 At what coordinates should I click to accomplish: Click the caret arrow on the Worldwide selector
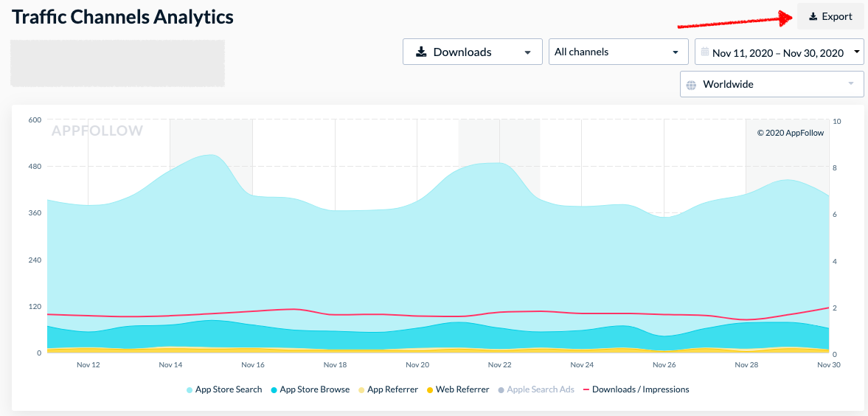(x=851, y=84)
